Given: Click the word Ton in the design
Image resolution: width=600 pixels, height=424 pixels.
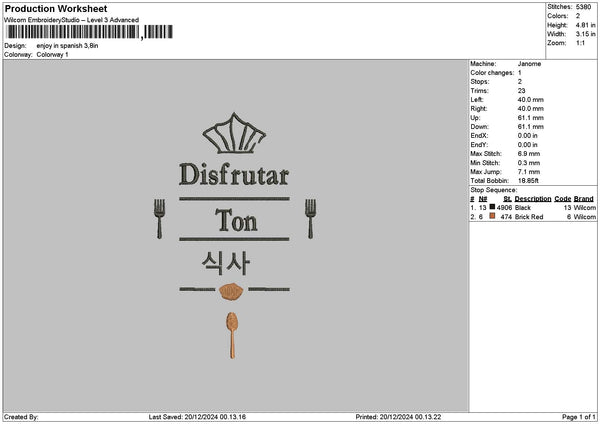Looking at the screenshot, I should pyautogui.click(x=236, y=220).
